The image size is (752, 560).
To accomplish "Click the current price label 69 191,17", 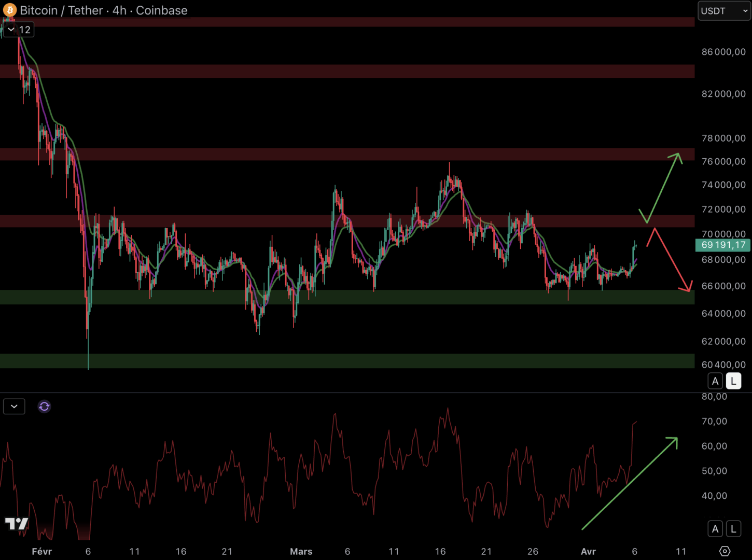I will (723, 245).
